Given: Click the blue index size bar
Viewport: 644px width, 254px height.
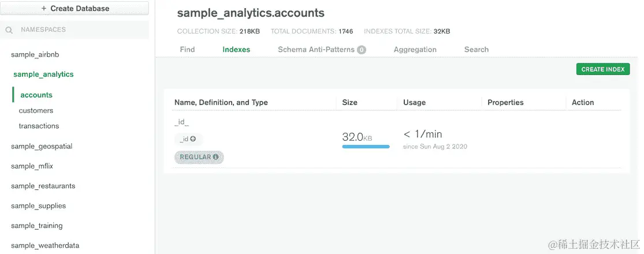Looking at the screenshot, I should click(366, 147).
